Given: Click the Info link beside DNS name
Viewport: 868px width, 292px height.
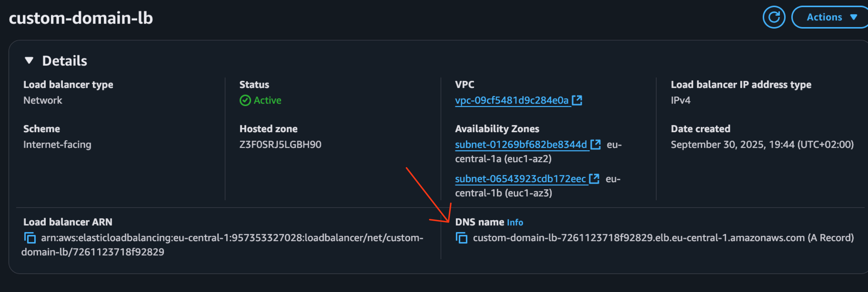Looking at the screenshot, I should point(515,222).
